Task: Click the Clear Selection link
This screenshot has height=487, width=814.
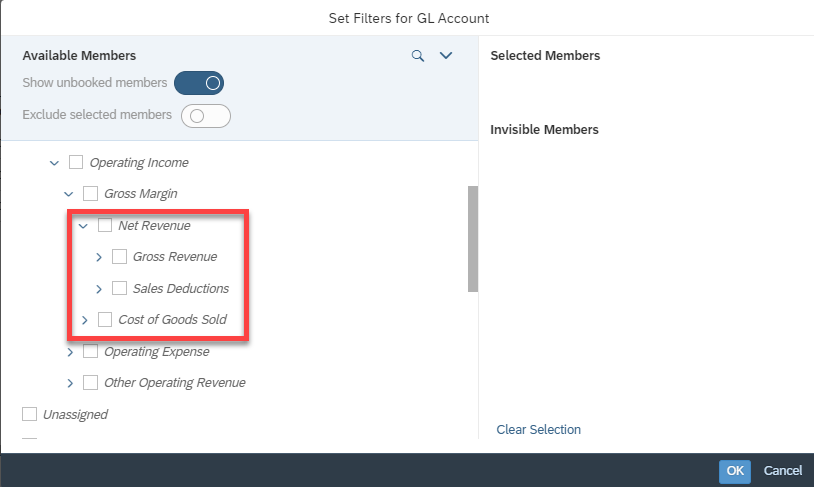Action: pyautogui.click(x=538, y=429)
